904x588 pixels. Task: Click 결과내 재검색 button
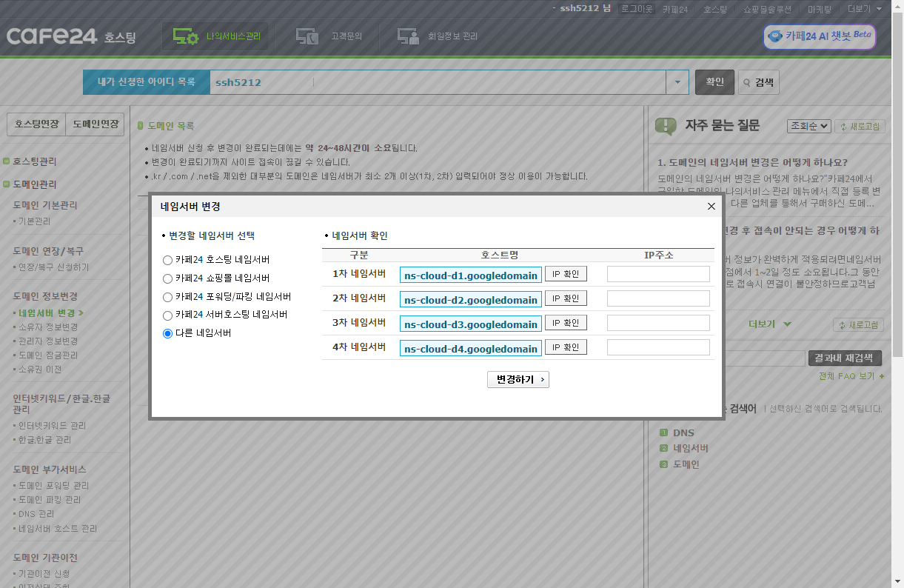pyautogui.click(x=845, y=358)
